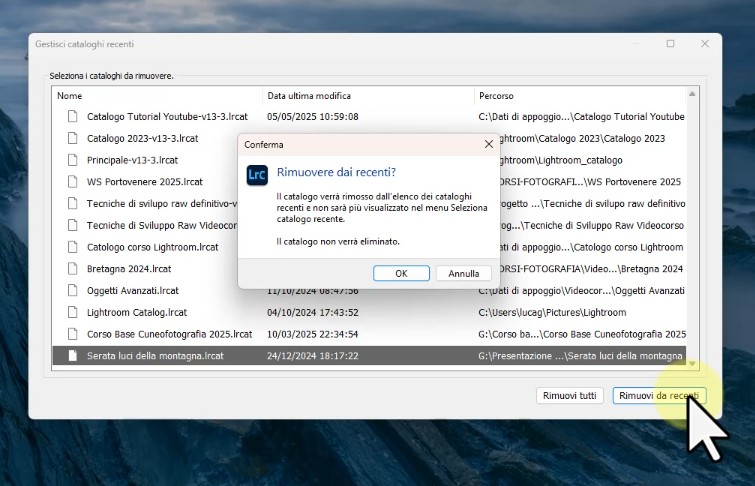The width and height of the screenshot is (755, 486).
Task: Select the file icon of Lightroom Catalog.lrcat
Action: 73,312
